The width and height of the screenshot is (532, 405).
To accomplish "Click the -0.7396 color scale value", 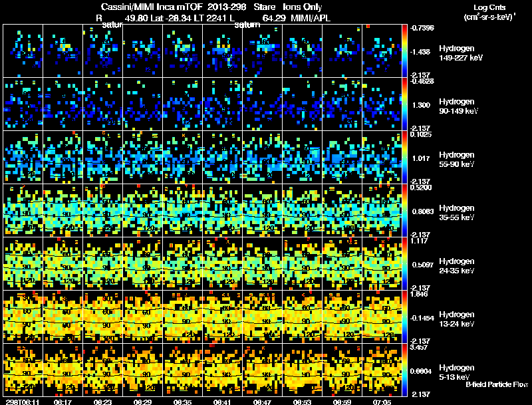I will coord(422,28).
